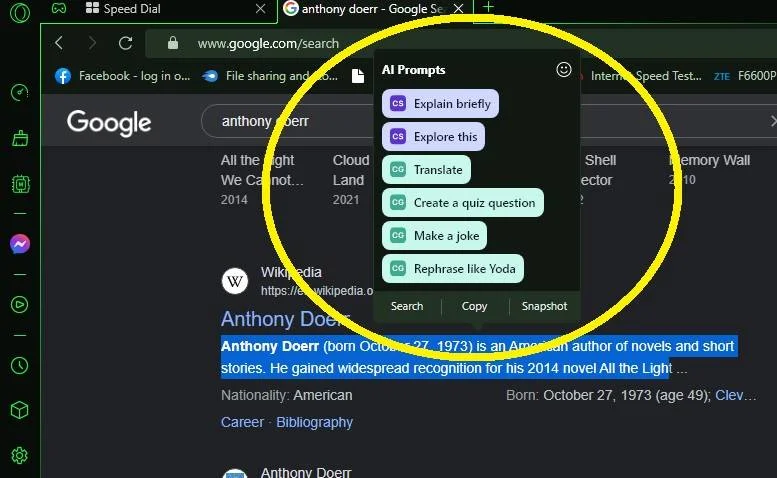Reload the current page

point(125,43)
